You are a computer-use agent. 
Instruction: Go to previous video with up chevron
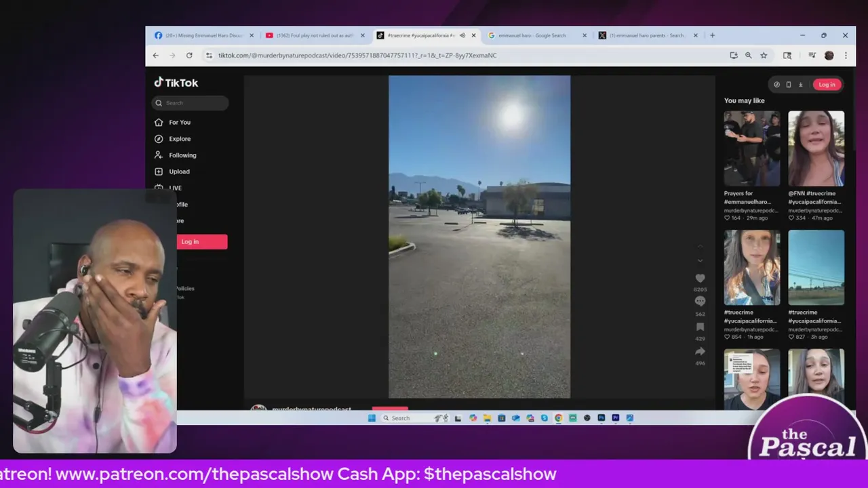pyautogui.click(x=701, y=246)
